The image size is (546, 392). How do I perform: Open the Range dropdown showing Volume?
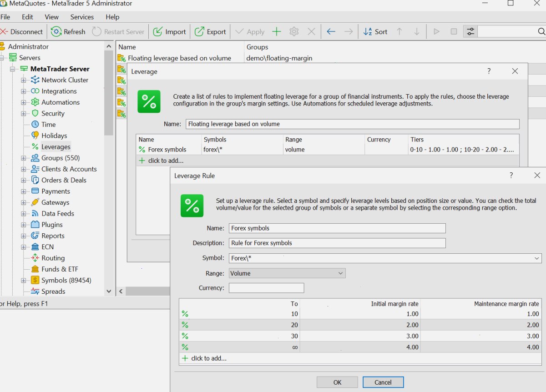[x=287, y=273]
